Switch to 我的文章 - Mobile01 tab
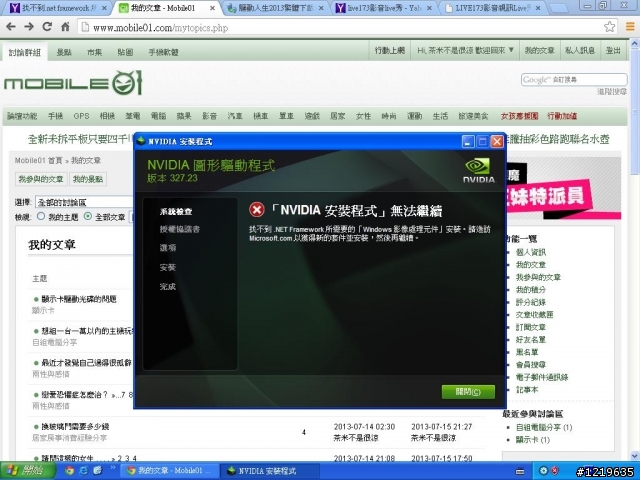The height and width of the screenshot is (480, 640). 168,8
